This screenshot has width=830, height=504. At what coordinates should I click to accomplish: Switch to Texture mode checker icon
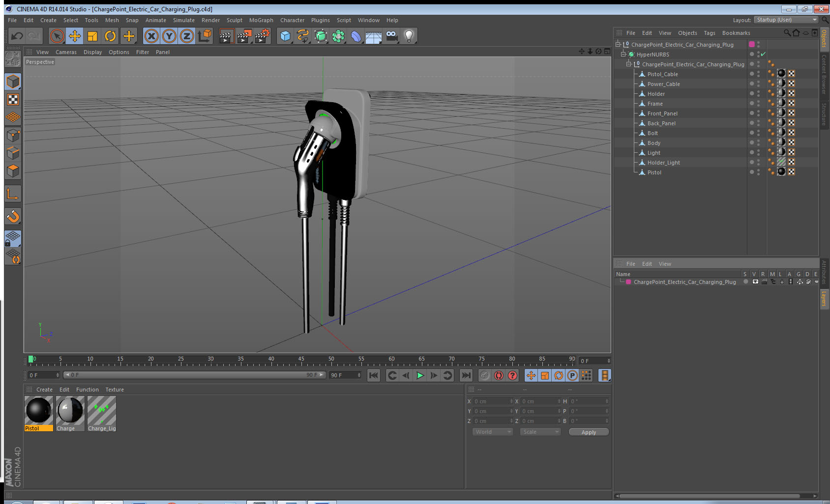13,100
